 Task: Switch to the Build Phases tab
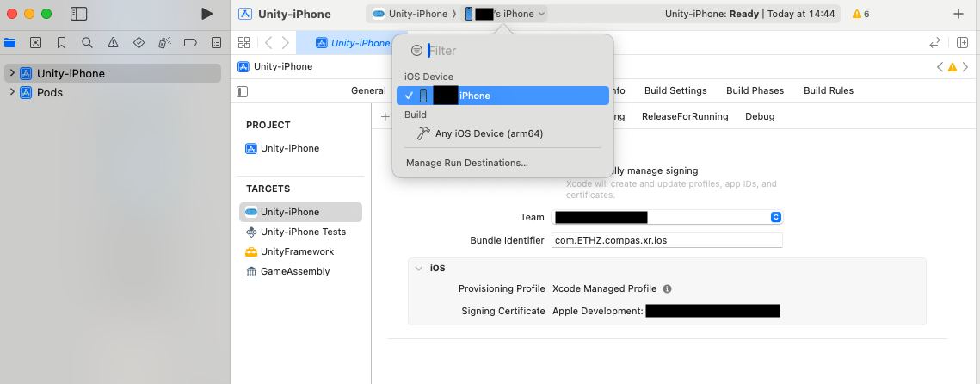pos(755,90)
